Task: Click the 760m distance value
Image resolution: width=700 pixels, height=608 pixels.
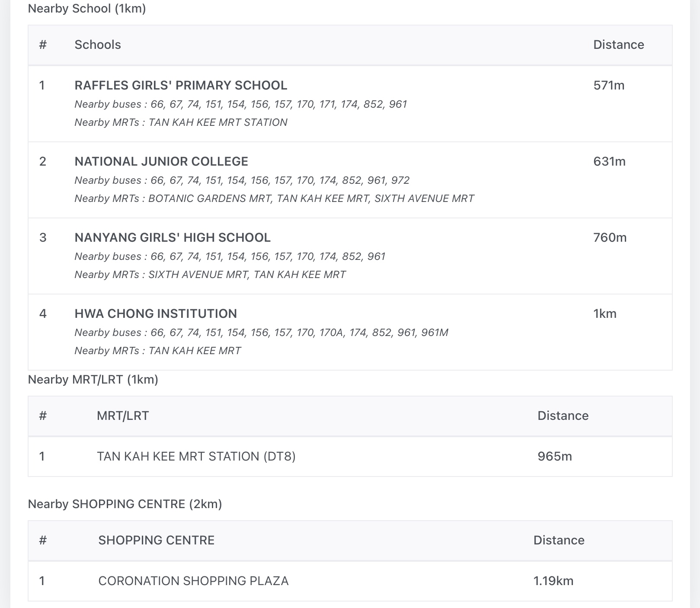Action: click(610, 237)
